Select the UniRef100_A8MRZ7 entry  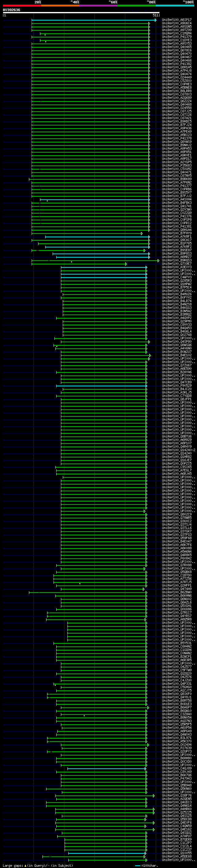(176, 257)
